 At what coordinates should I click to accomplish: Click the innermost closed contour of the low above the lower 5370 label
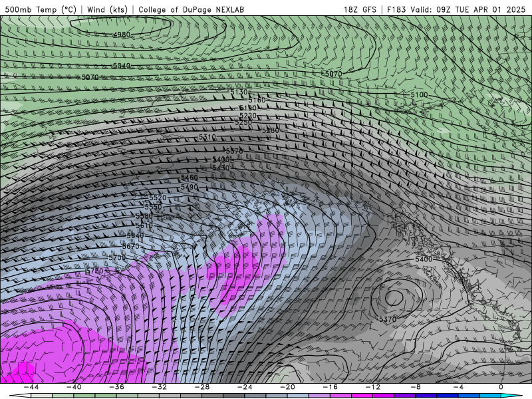tap(394, 297)
